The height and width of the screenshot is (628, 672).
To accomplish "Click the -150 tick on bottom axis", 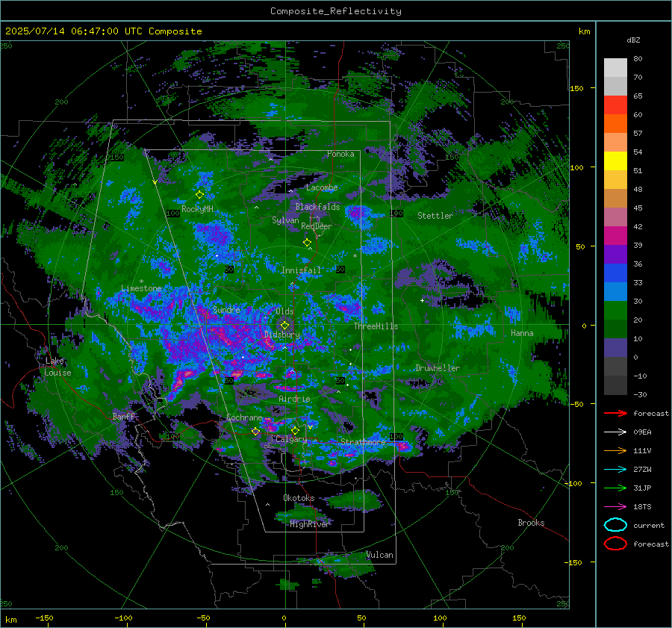I will (44, 618).
